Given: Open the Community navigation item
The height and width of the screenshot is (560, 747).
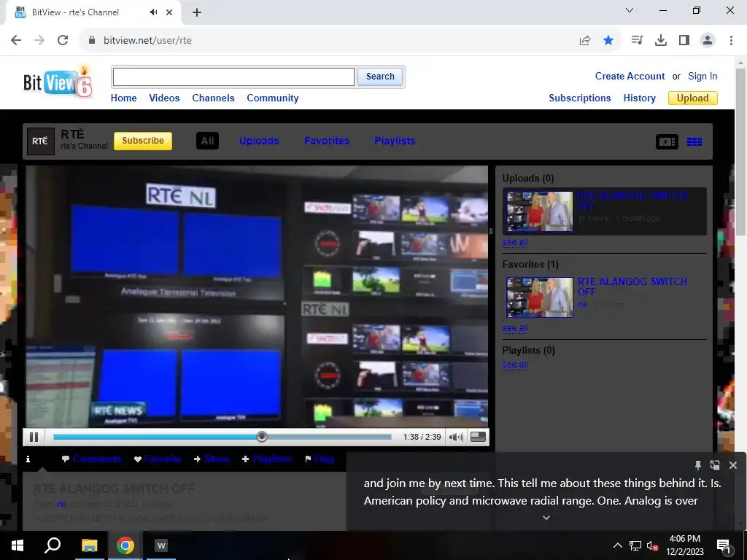Looking at the screenshot, I should [x=273, y=98].
